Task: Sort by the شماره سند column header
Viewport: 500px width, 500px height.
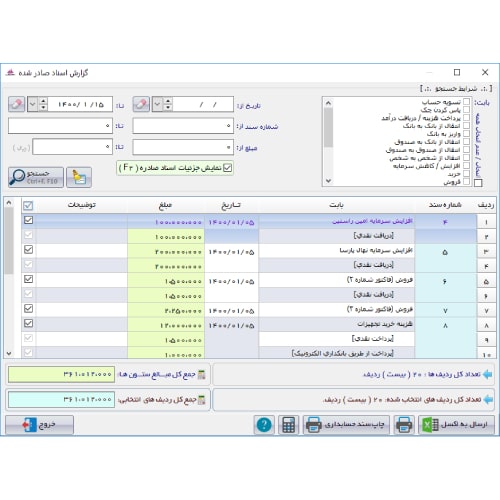Action: click(445, 205)
